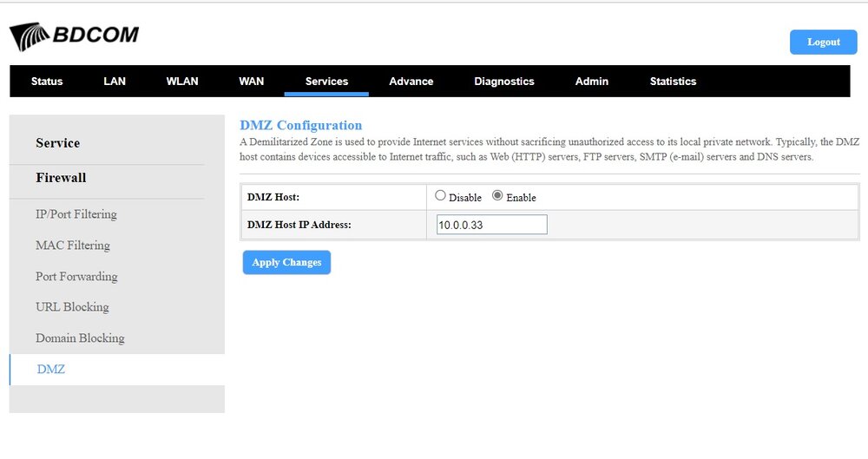
Task: Click the DMZ Host IP Address field
Action: point(492,225)
